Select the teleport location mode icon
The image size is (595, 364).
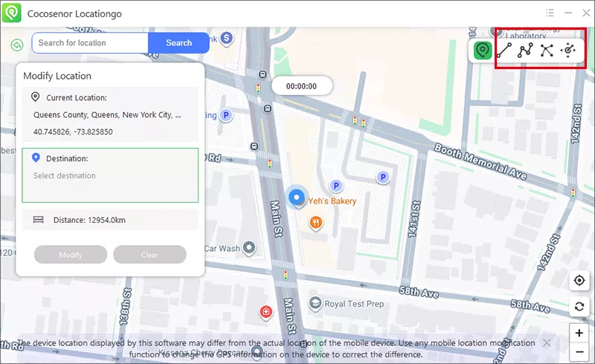coord(483,51)
